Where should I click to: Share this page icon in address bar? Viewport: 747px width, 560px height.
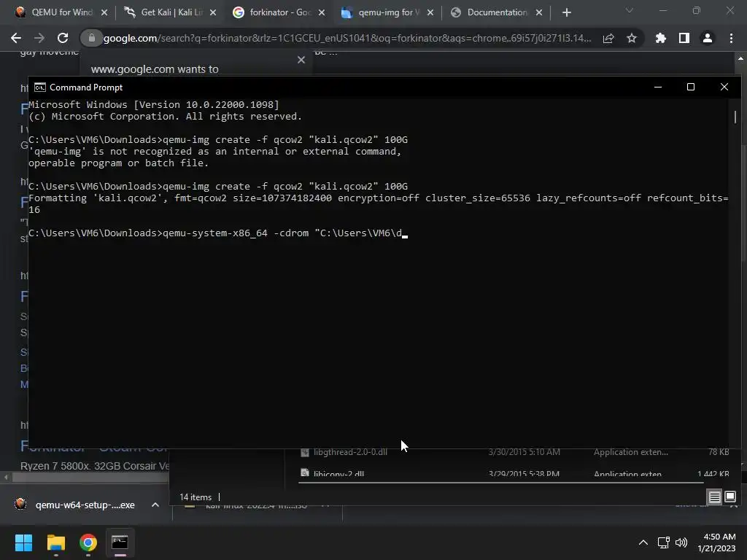click(608, 38)
